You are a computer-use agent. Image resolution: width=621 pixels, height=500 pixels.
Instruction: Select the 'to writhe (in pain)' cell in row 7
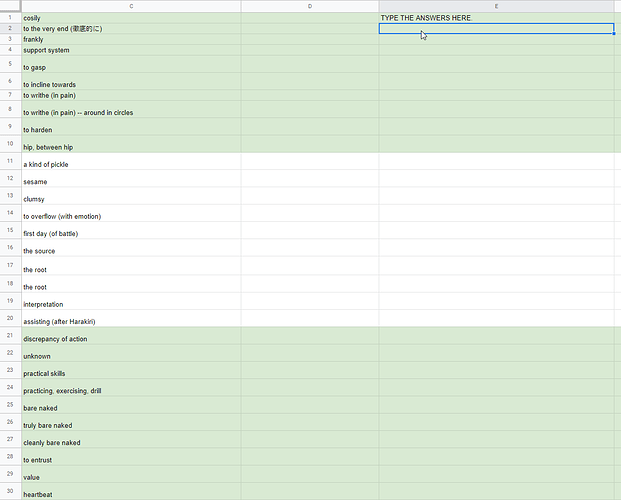click(131, 95)
